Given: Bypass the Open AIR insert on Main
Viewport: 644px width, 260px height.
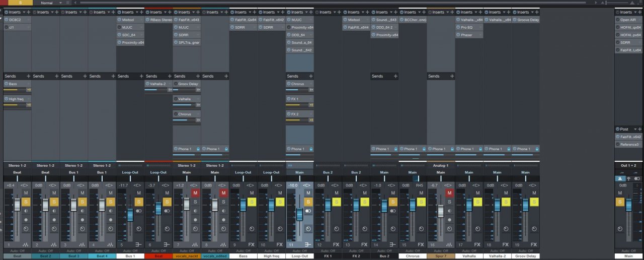Looking at the screenshot, I should (617, 20).
